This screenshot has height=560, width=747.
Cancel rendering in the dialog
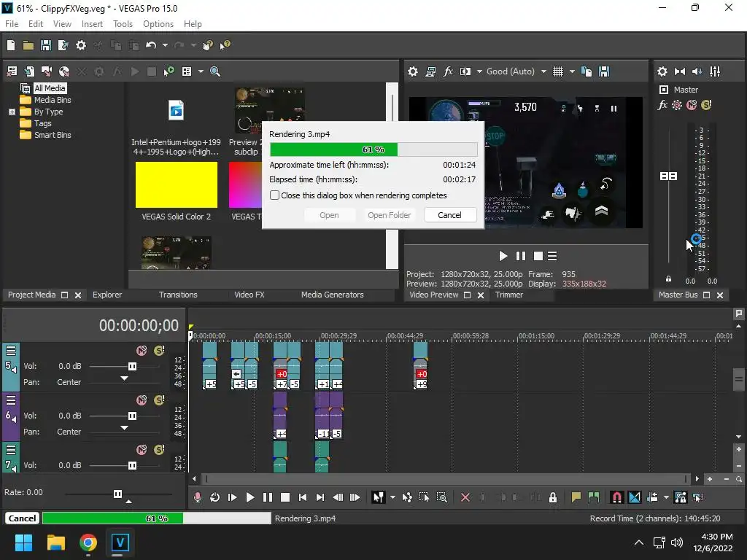pyautogui.click(x=449, y=215)
